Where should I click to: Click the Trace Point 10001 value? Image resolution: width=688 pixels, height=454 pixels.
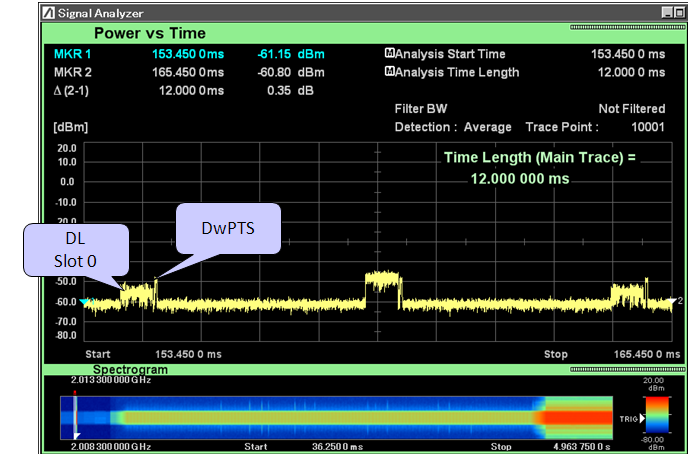(648, 127)
